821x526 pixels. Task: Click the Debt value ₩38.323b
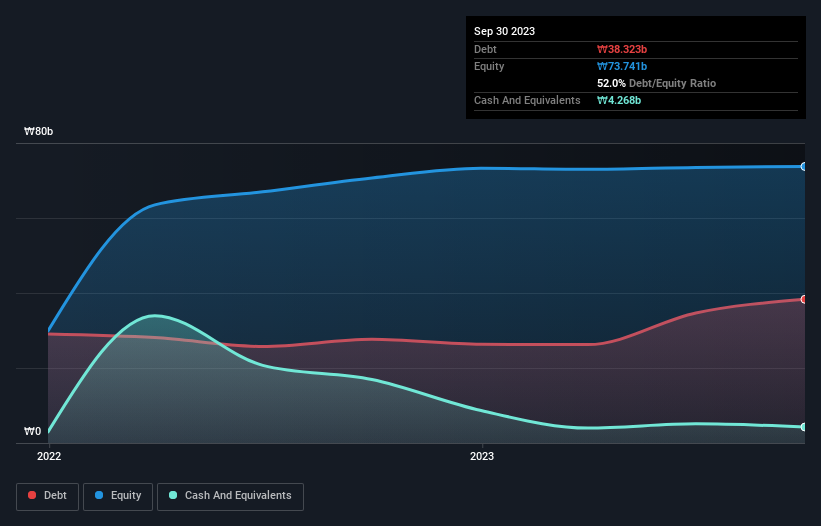622,49
